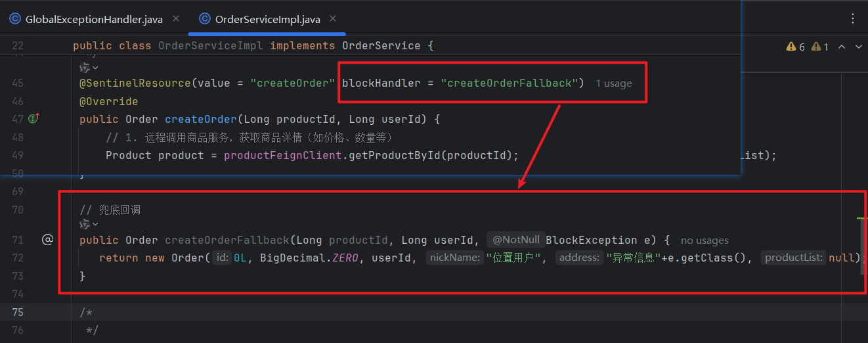This screenshot has height=343, width=868.
Task: Click the 'no usages' hint
Action: tap(705, 240)
